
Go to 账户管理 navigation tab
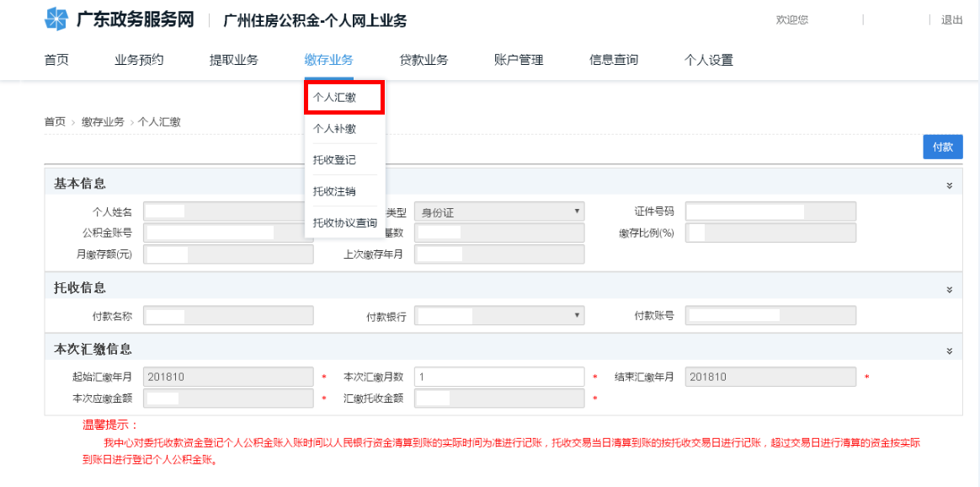tap(519, 60)
